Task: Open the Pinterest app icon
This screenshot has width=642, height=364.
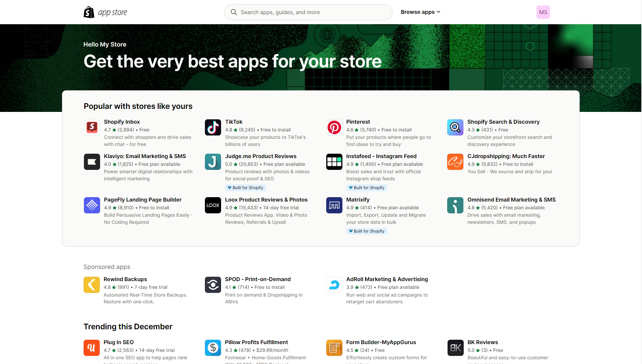Action: point(334,127)
